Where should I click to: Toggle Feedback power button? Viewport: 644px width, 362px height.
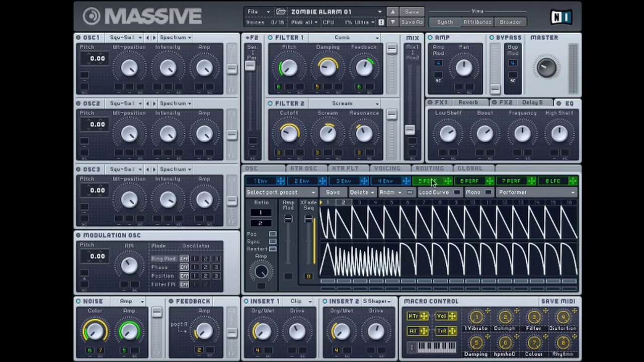171,301
